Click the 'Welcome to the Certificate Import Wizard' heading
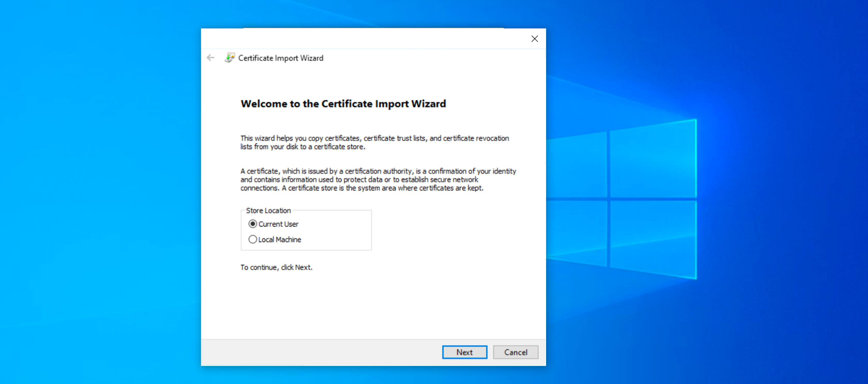This screenshot has width=868, height=384. 343,104
